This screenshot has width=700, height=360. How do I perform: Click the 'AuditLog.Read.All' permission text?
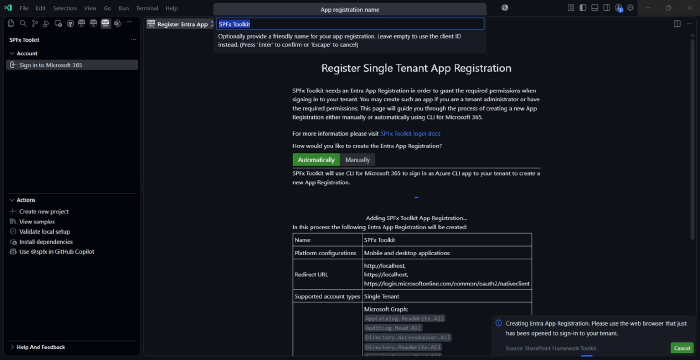(393, 328)
